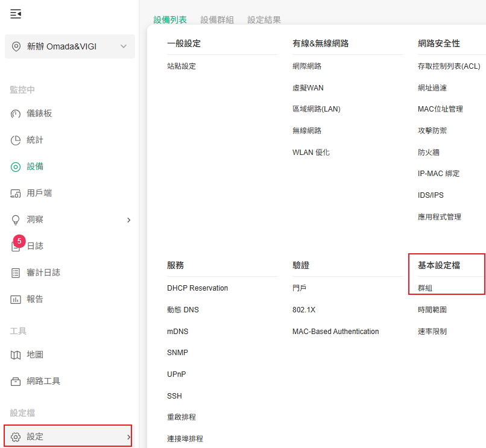
Task: Switch to the 設定結果 tab
Action: (x=264, y=20)
